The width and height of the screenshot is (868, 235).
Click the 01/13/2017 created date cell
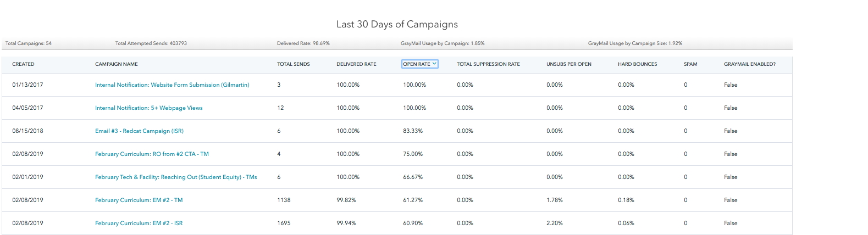tap(27, 85)
